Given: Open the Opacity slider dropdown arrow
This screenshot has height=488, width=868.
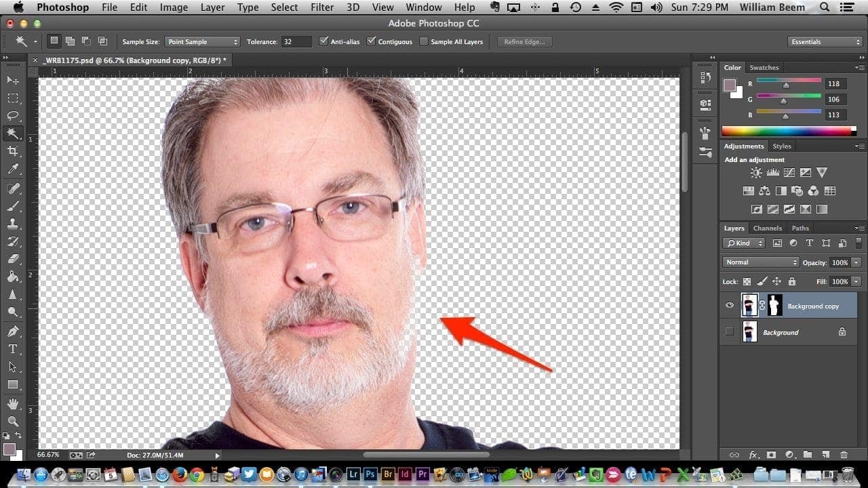Looking at the screenshot, I should [856, 262].
